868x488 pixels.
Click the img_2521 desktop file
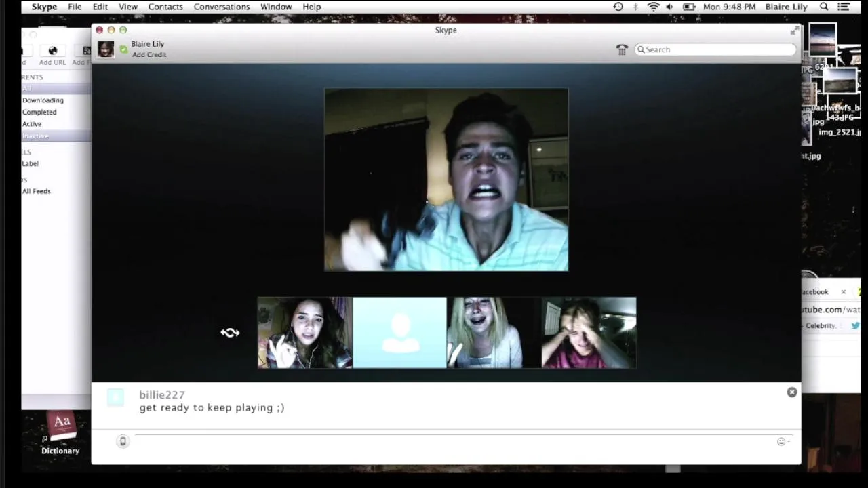(x=840, y=132)
